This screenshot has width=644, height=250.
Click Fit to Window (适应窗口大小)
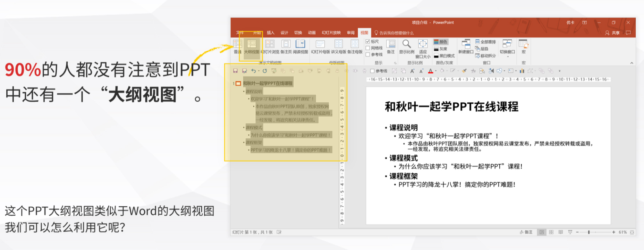click(x=423, y=49)
